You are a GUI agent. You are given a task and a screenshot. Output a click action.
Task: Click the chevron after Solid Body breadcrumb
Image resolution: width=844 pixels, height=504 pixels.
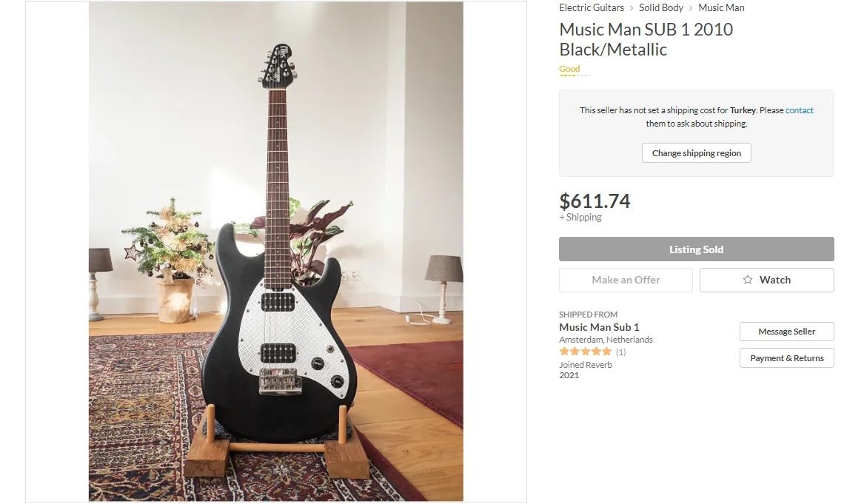pos(691,8)
